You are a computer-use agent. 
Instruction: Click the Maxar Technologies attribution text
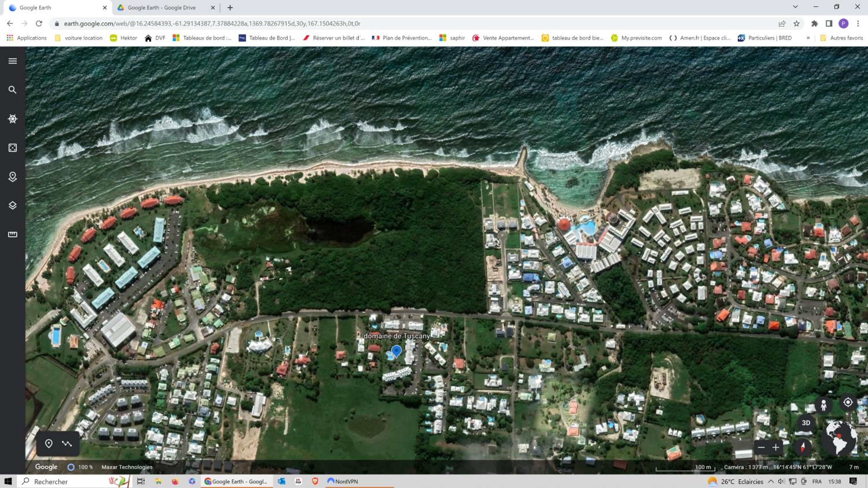pyautogui.click(x=127, y=467)
